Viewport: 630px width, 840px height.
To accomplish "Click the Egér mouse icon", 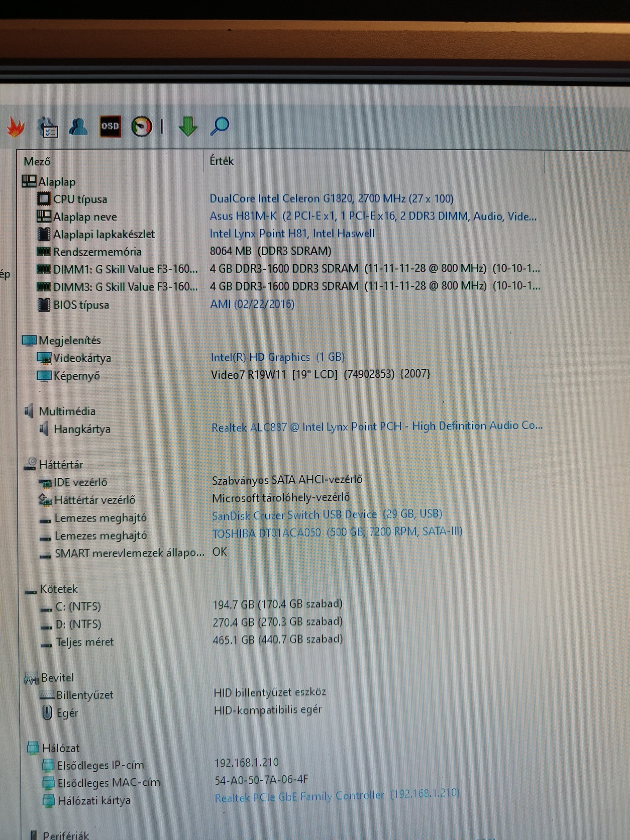I will point(47,713).
